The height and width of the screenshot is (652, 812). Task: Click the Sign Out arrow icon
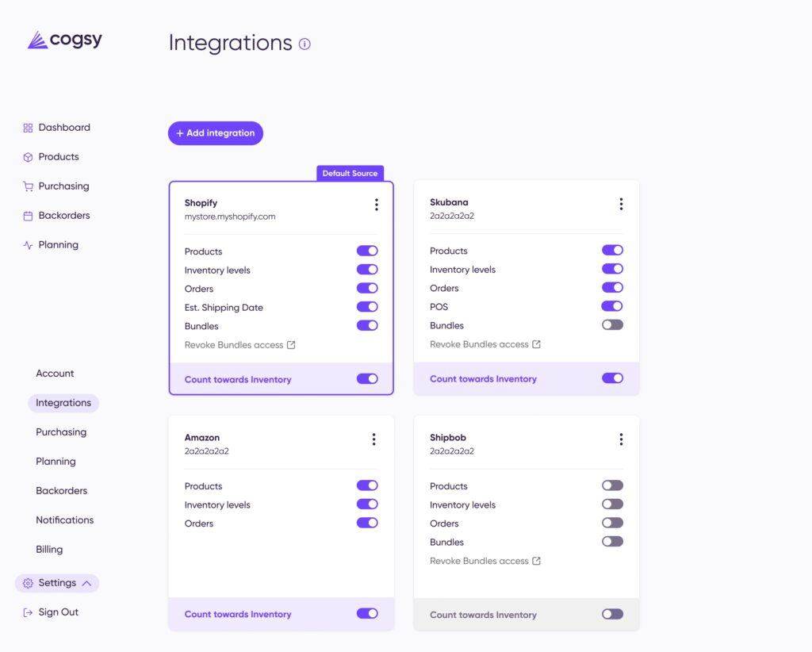28,612
